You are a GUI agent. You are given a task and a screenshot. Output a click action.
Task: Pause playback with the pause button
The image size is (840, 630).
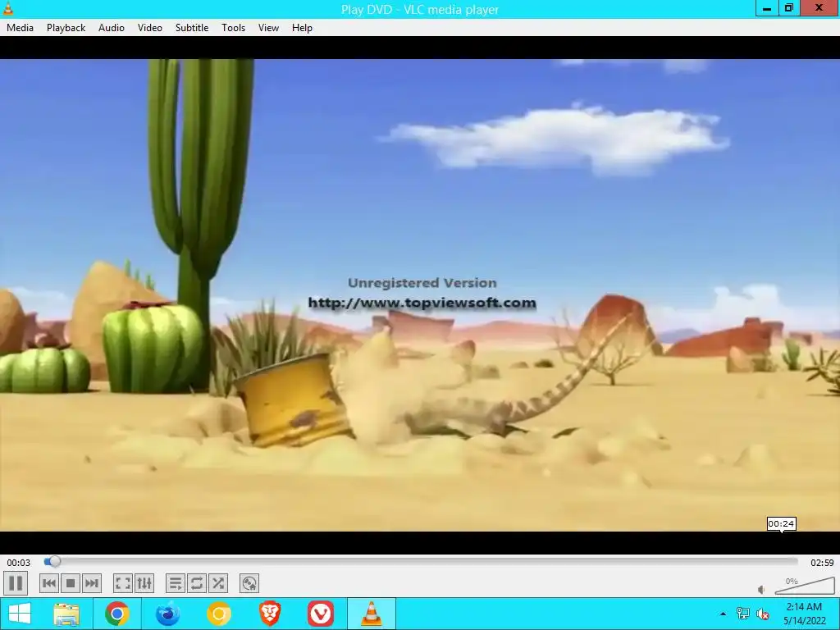tap(16, 583)
